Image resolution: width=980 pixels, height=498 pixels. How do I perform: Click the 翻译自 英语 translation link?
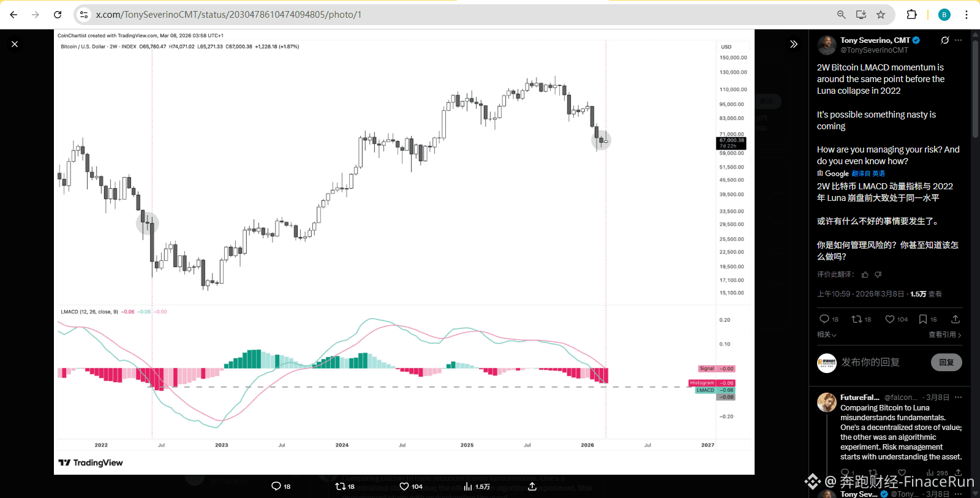point(868,173)
